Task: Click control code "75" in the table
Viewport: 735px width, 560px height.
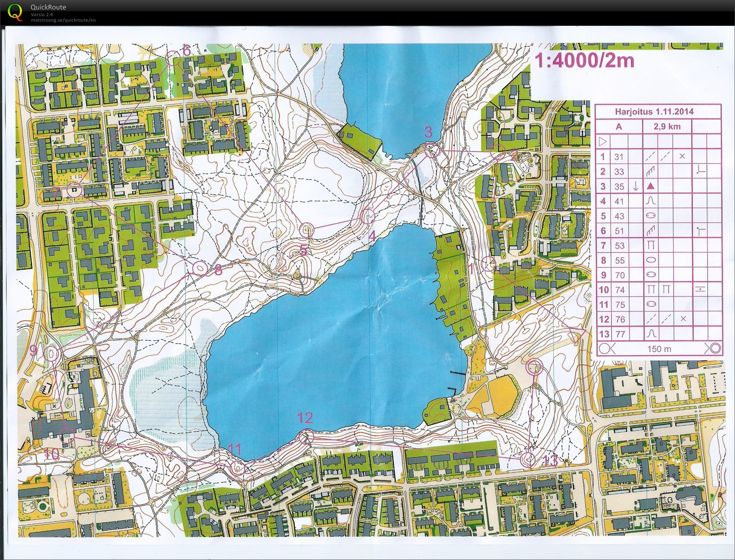Action: [620, 305]
